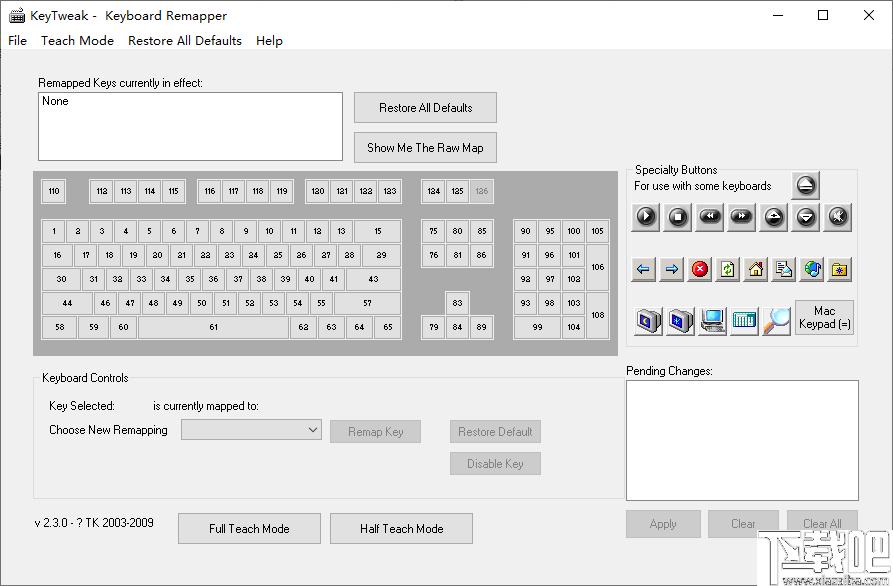This screenshot has width=893, height=586.
Task: Click Show Me The Raw Map button
Action: [x=425, y=147]
